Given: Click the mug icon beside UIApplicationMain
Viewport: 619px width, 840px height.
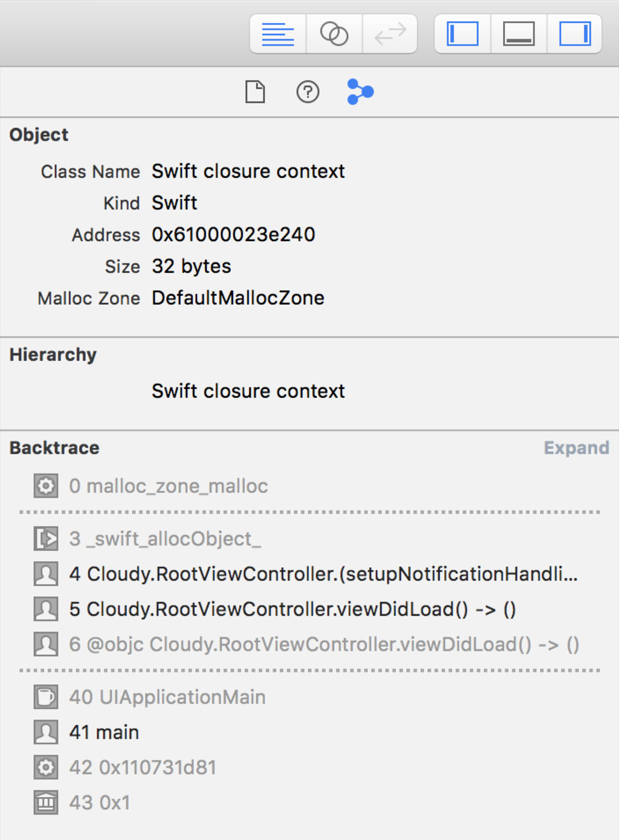Looking at the screenshot, I should tap(46, 697).
